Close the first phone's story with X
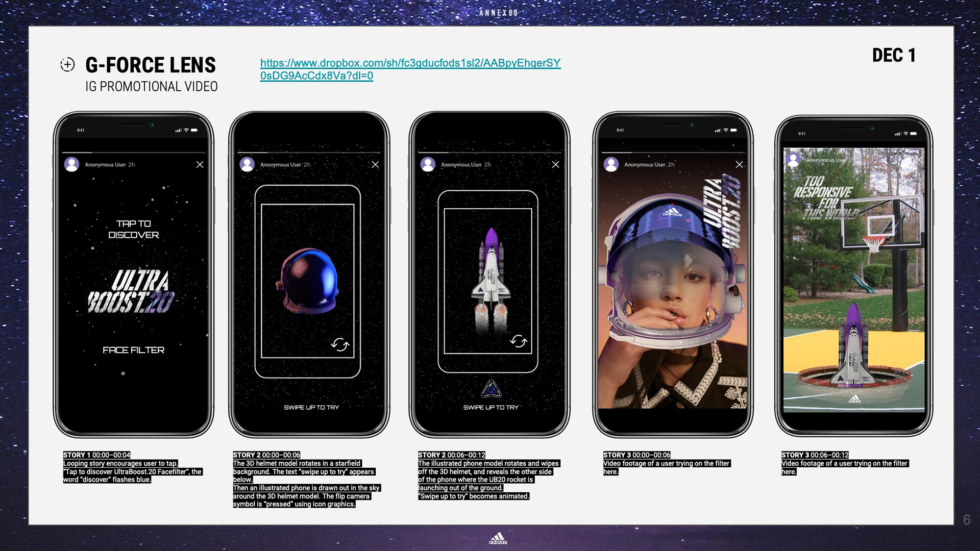Screen dimensions: 980x551 click(x=200, y=164)
